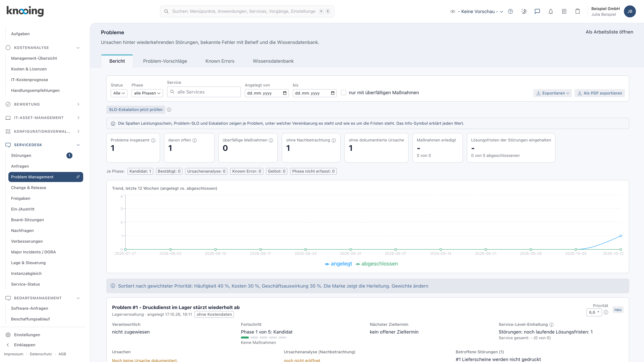
Task: Select the Bericht tab
Action: coord(117,61)
